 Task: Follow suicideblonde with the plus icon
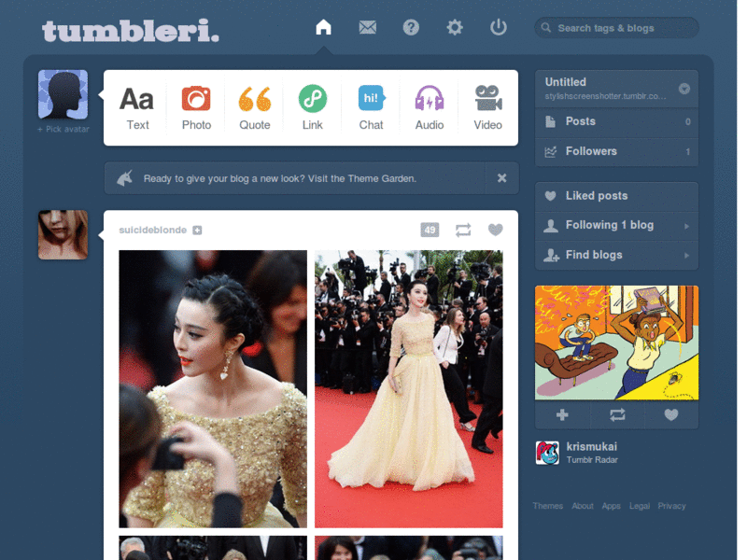[x=197, y=231]
